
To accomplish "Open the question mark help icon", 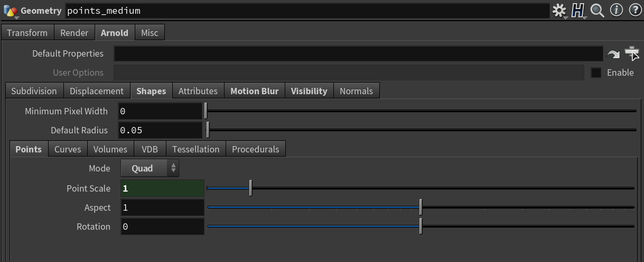I will (634, 10).
